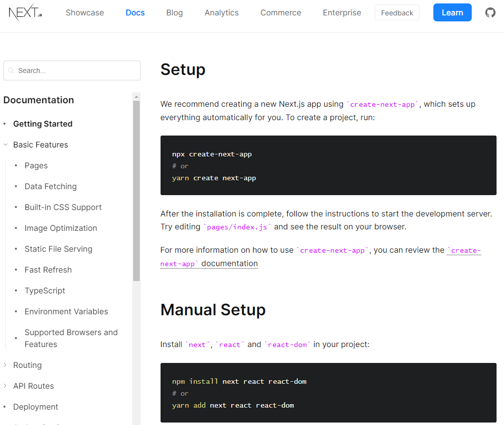Click the Routing sidebar label
This screenshot has height=425, width=504.
pos(27,365)
